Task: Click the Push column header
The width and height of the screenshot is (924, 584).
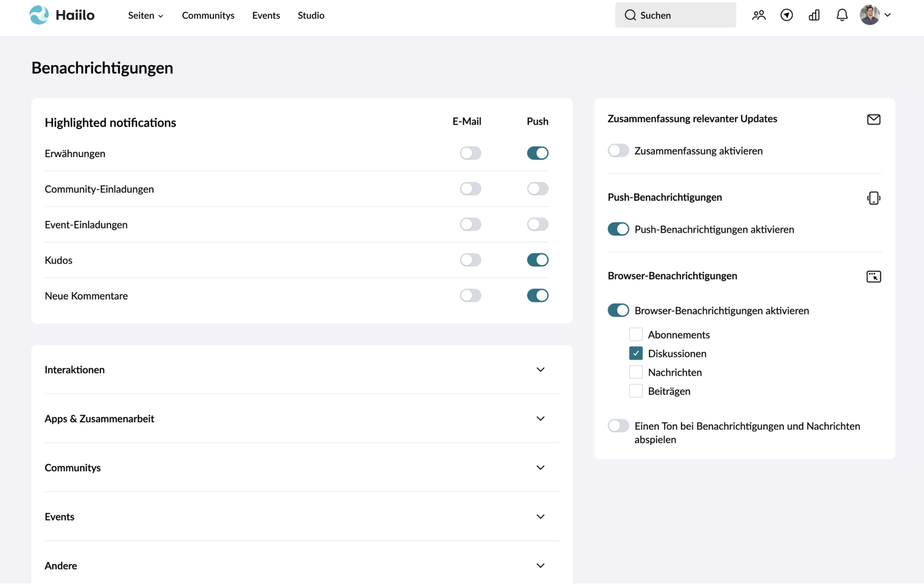Action: pyautogui.click(x=537, y=122)
